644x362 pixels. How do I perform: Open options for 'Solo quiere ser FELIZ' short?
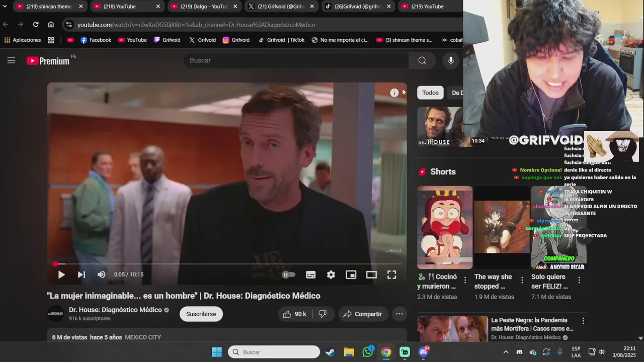579,280
